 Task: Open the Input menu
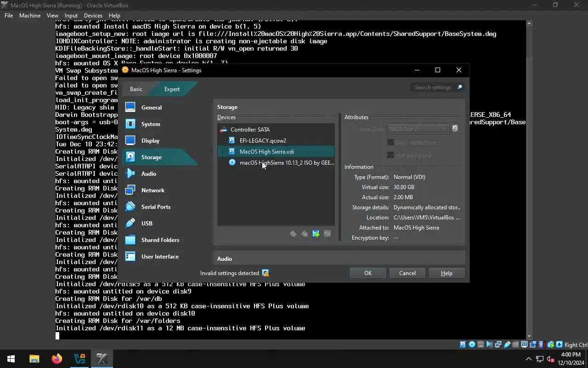point(71,15)
